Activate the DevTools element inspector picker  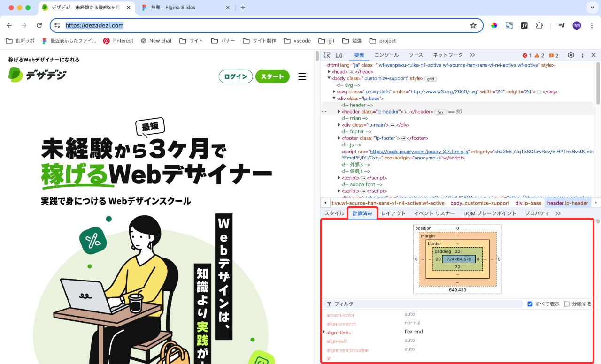327,55
